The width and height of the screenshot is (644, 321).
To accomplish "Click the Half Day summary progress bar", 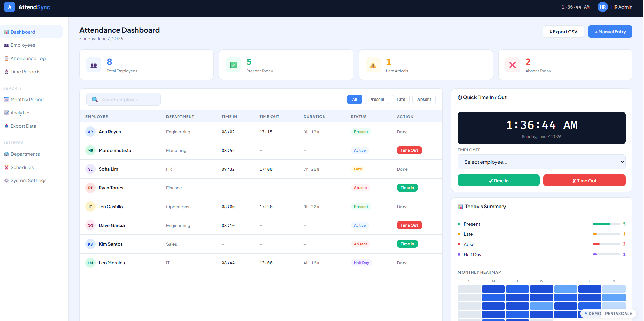I will pyautogui.click(x=606, y=254).
